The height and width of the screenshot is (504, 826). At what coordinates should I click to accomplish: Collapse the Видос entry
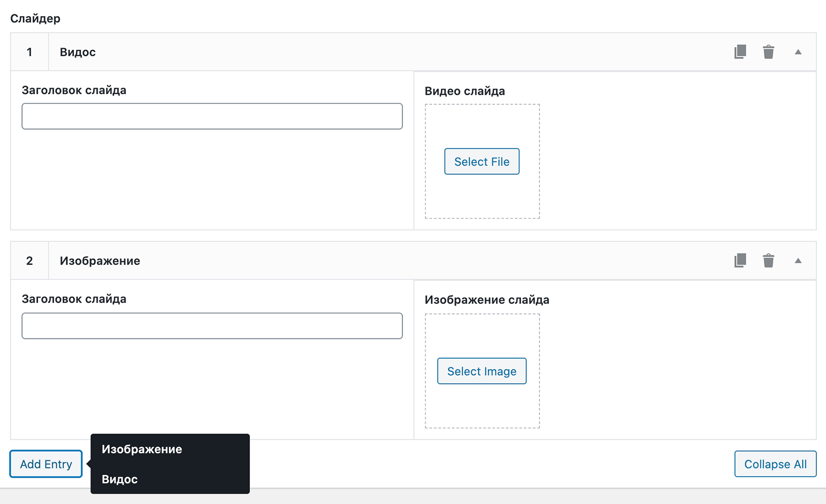[798, 52]
